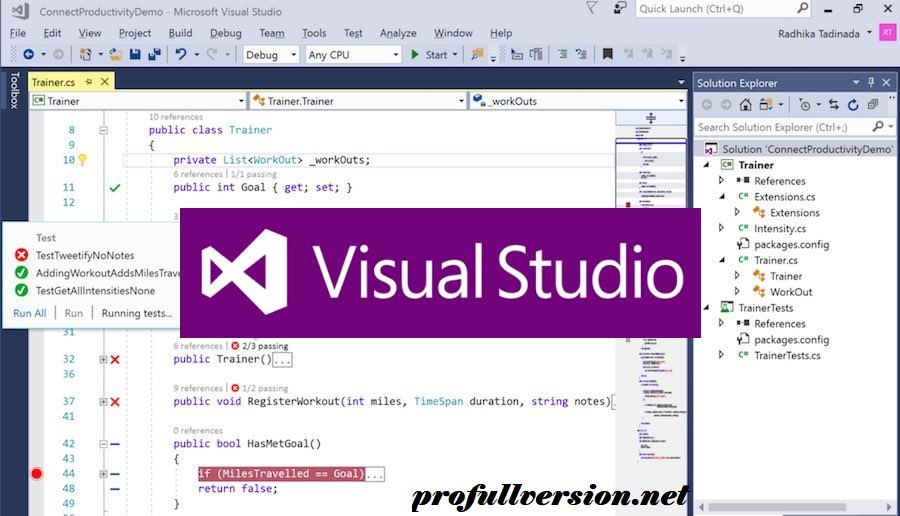Select the Trainer.cs editor tab
The width and height of the screenshot is (900, 516).
(53, 82)
